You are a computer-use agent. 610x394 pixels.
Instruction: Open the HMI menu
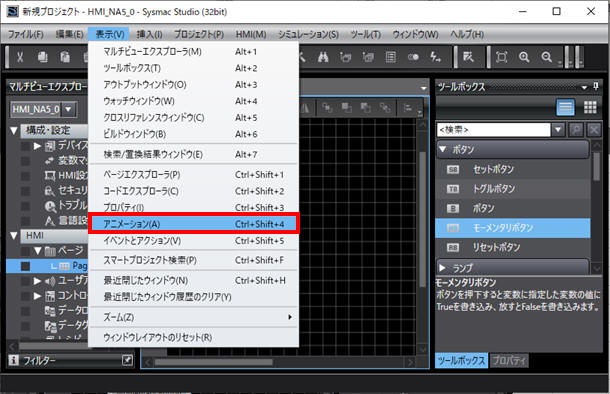[x=251, y=35]
